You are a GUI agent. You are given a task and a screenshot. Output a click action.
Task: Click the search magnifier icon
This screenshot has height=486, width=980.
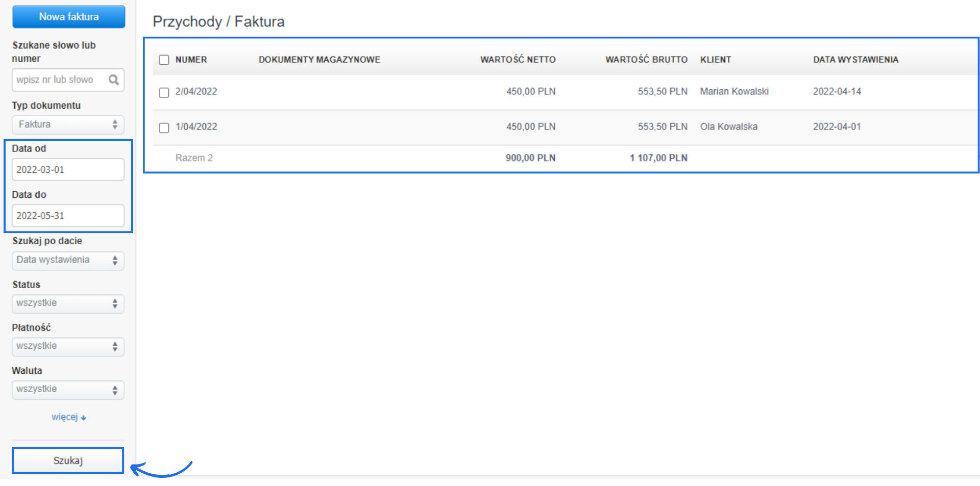point(113,80)
